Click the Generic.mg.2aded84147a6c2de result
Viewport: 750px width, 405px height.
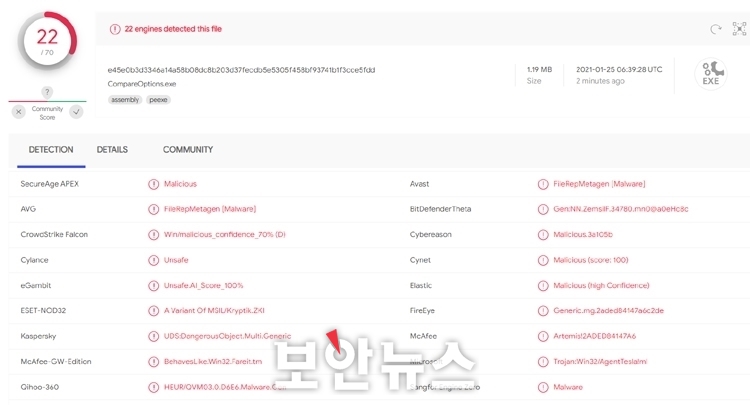point(608,310)
